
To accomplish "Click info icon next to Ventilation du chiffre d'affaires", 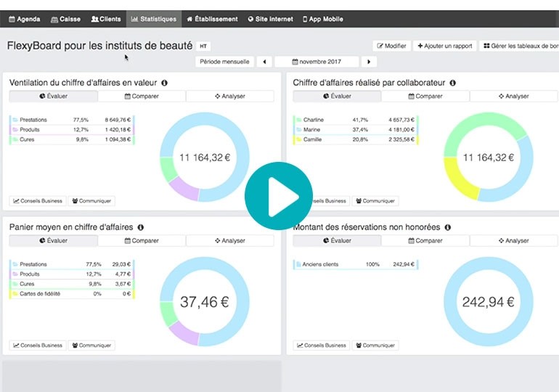I will [x=164, y=83].
